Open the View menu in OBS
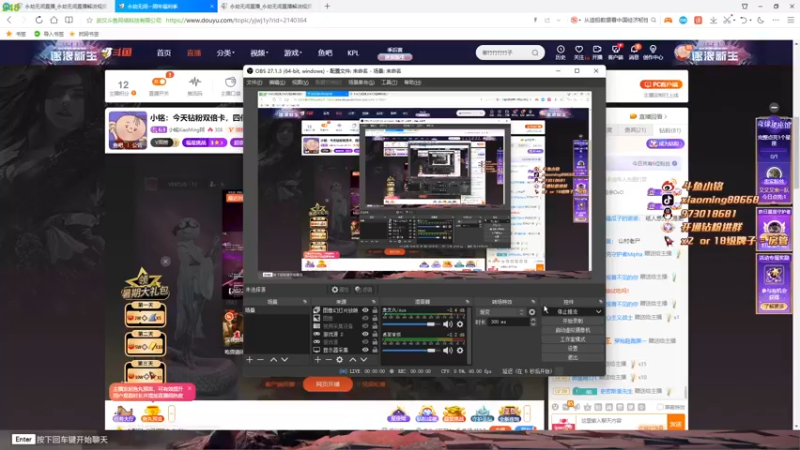The height and width of the screenshot is (450, 800). point(300,83)
